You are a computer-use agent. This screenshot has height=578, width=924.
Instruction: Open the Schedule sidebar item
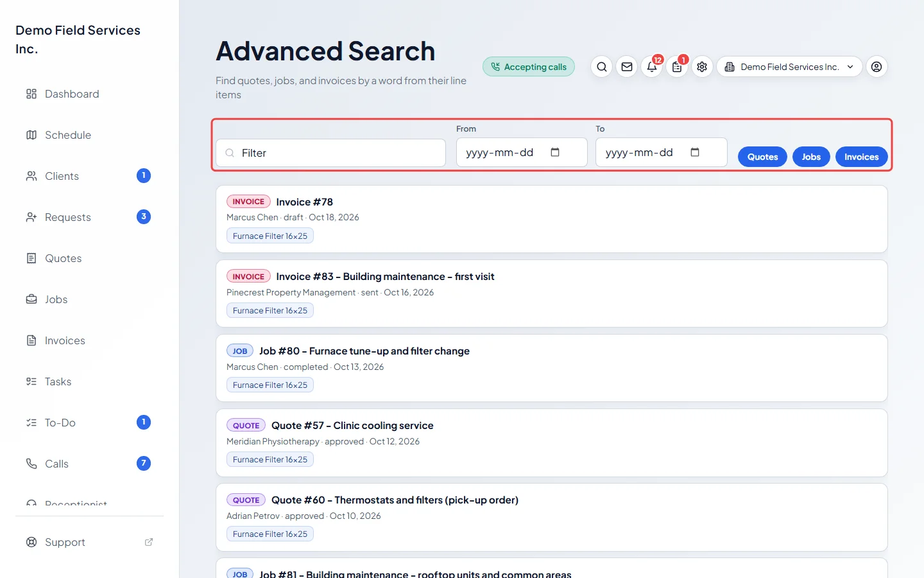click(89, 135)
